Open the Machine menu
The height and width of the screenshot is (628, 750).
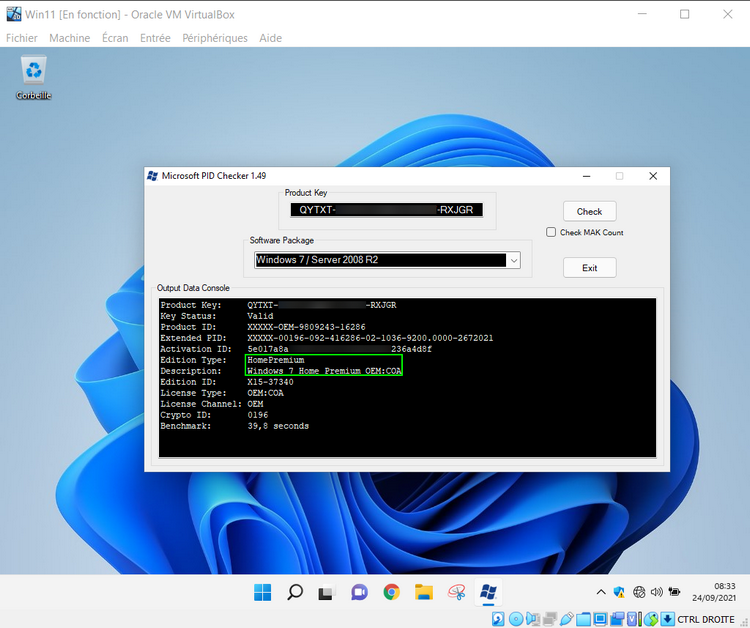pos(69,38)
